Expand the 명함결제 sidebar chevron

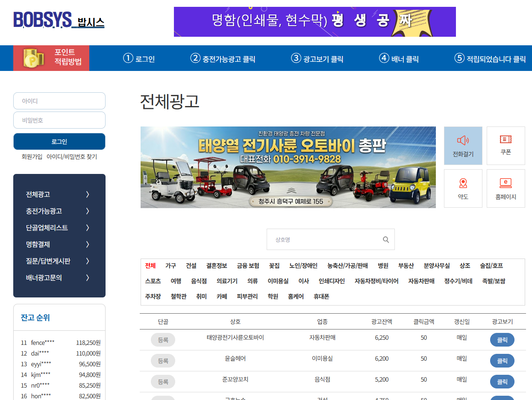click(x=88, y=244)
